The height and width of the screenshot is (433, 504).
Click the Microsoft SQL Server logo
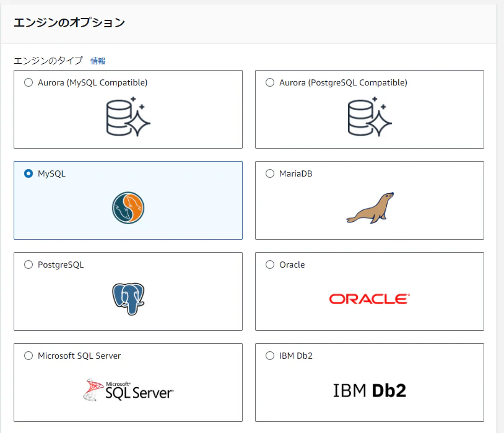point(128,390)
